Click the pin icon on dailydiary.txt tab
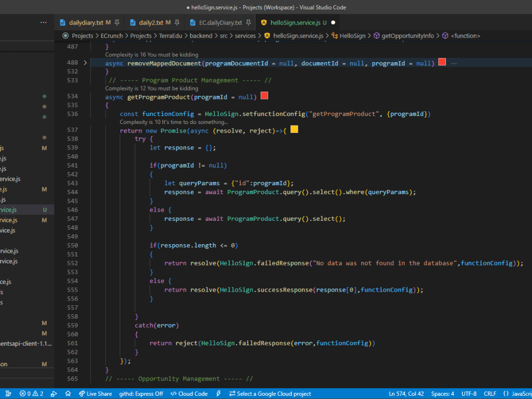 click(x=117, y=22)
